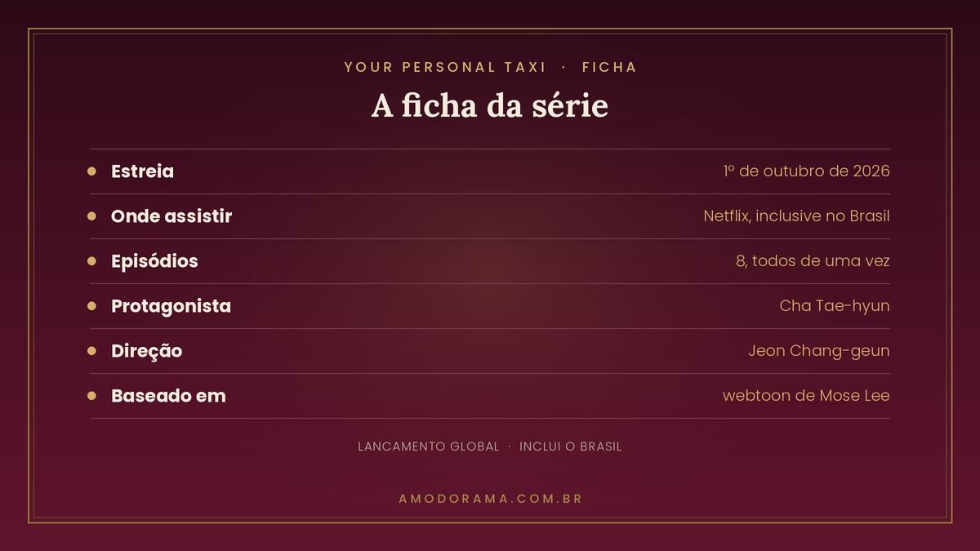Click the webtoon de Mose Lee text

pos(806,396)
